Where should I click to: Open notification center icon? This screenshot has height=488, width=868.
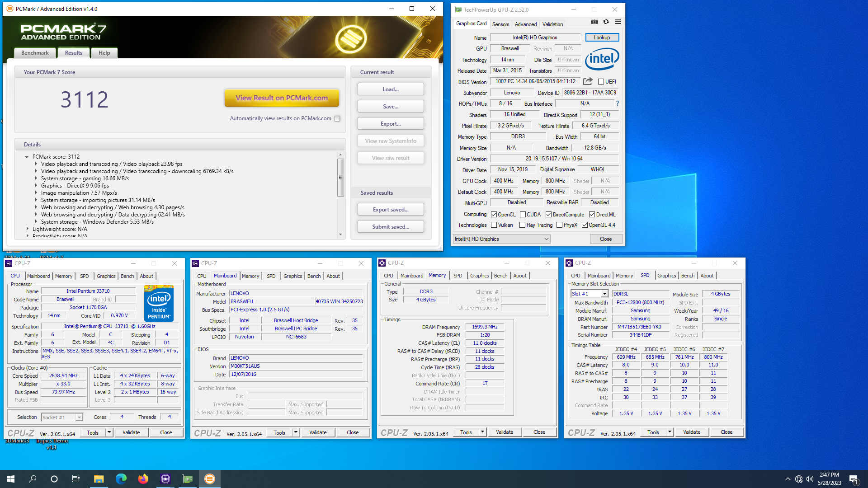pyautogui.click(x=854, y=479)
